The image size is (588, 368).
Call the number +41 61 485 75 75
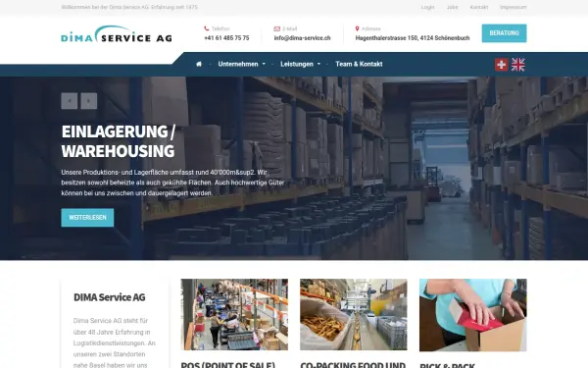pyautogui.click(x=226, y=38)
